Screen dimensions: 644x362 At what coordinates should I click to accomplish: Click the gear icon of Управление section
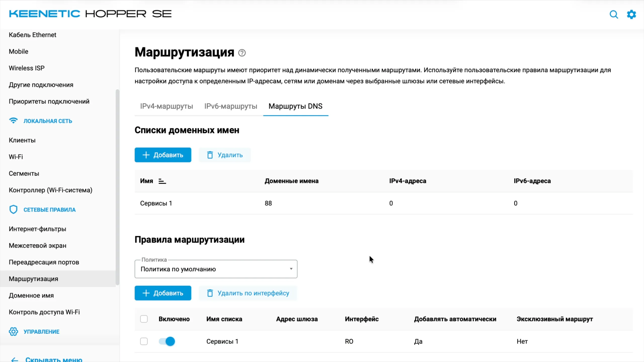(x=13, y=331)
